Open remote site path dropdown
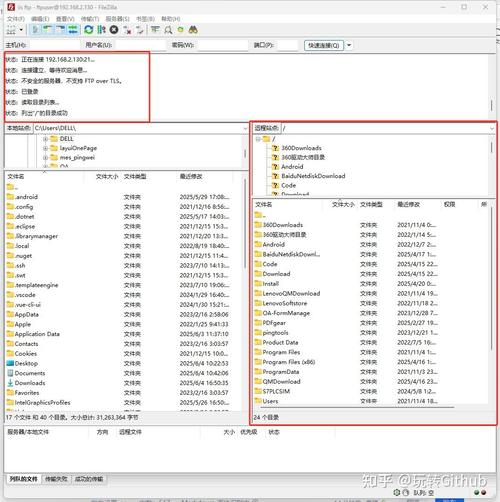The image size is (500, 502). pos(492,128)
